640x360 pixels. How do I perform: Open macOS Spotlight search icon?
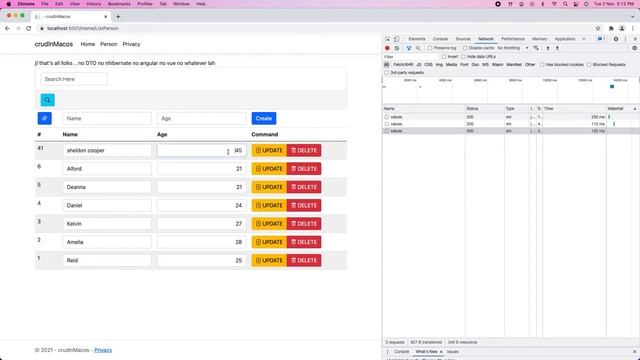pyautogui.click(x=565, y=4)
